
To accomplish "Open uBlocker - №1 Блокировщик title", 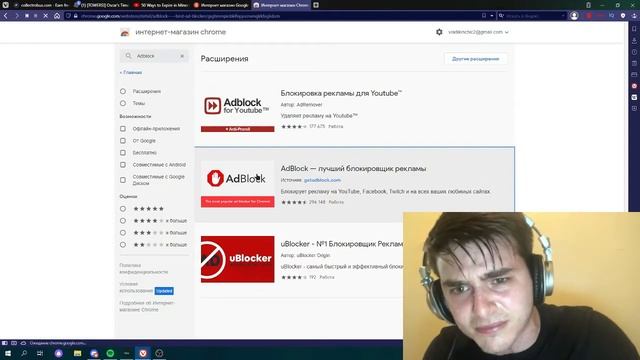I will [342, 244].
